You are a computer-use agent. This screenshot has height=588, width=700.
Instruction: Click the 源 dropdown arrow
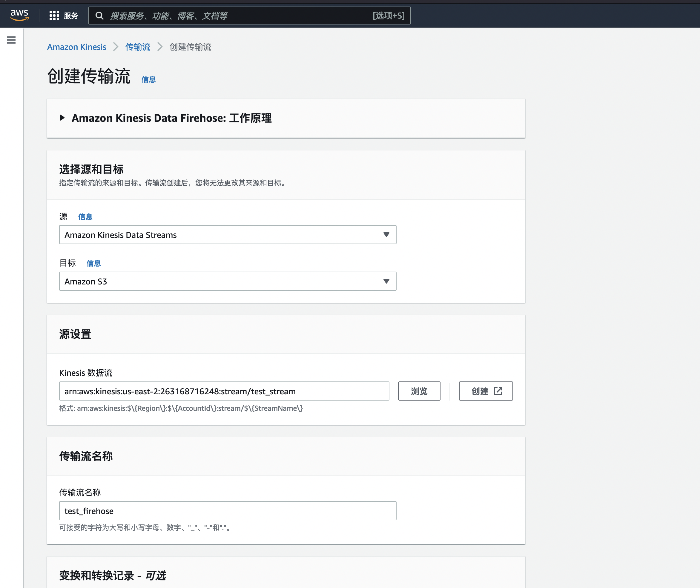[386, 235]
